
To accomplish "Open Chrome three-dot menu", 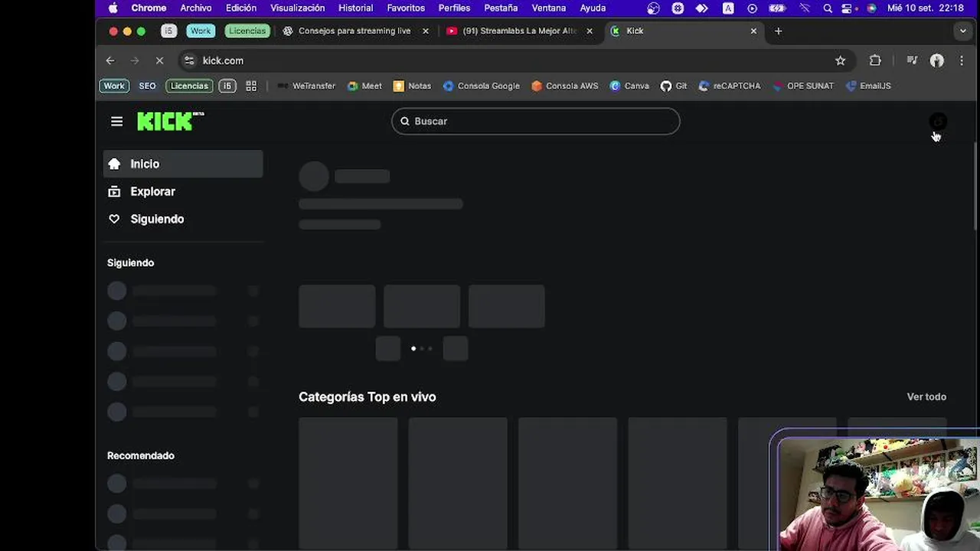I will click(x=962, y=60).
